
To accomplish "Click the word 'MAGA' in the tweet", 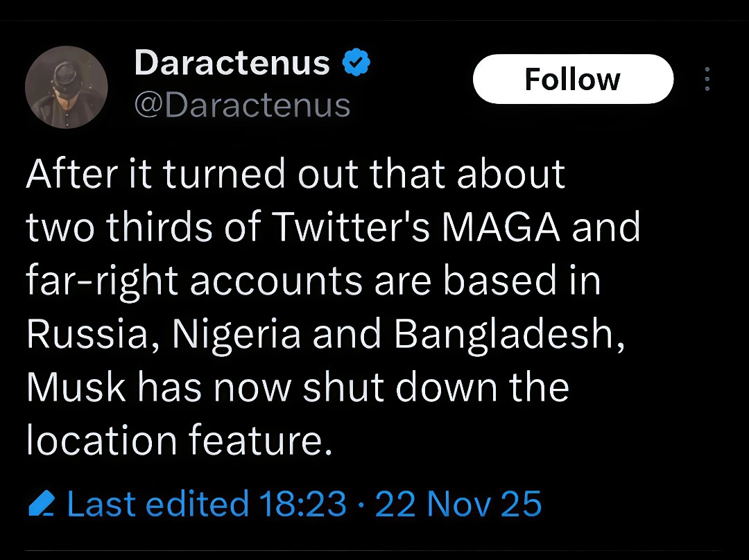I will 502,227.
